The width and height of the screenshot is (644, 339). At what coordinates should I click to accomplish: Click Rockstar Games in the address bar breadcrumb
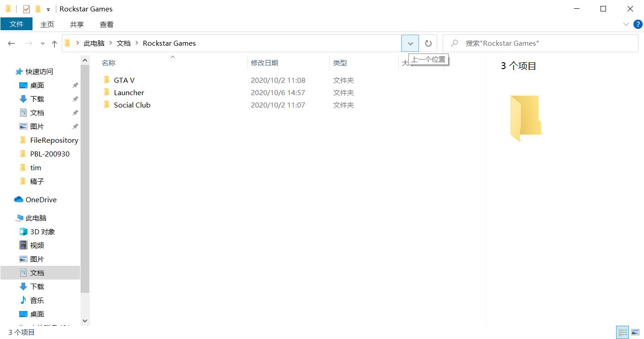pyautogui.click(x=169, y=43)
